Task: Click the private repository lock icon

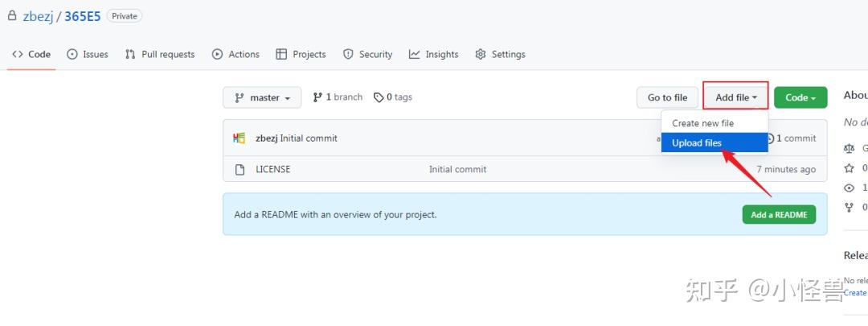Action: [11, 15]
